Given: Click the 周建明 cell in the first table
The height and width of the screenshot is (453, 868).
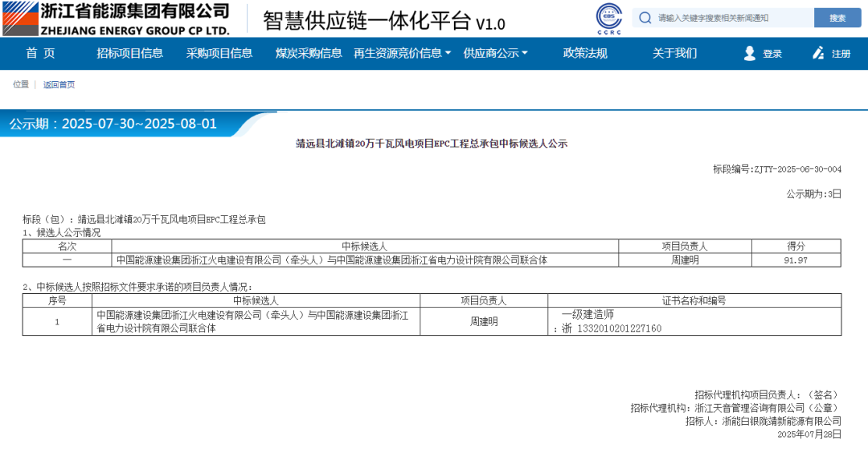Looking at the screenshot, I should point(684,260).
